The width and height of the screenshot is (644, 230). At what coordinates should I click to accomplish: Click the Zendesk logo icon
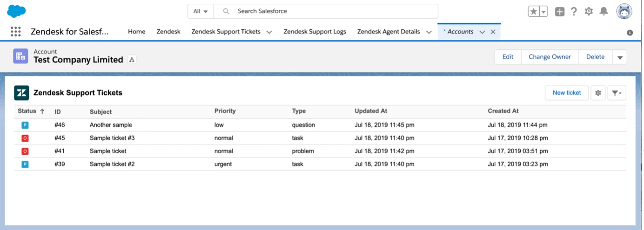click(x=21, y=93)
